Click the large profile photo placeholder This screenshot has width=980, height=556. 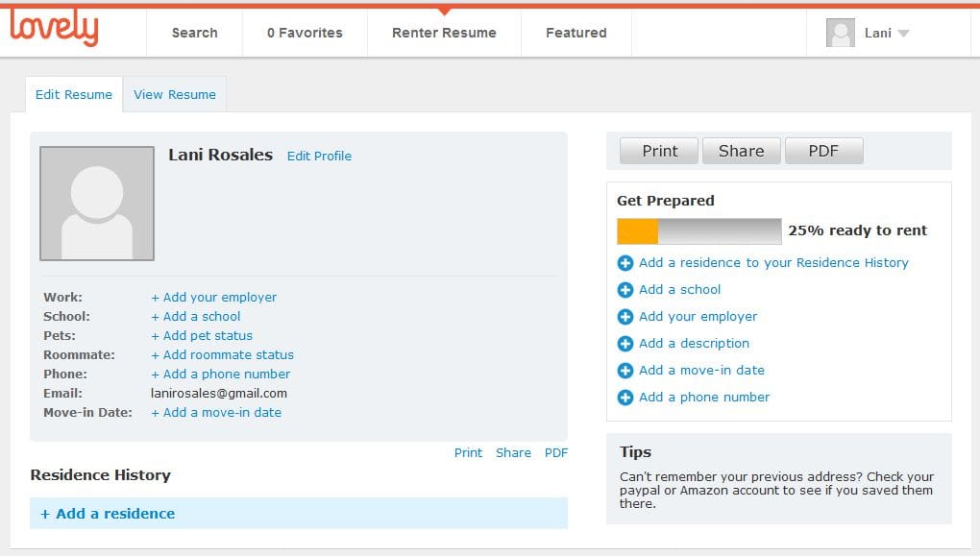[x=97, y=204]
